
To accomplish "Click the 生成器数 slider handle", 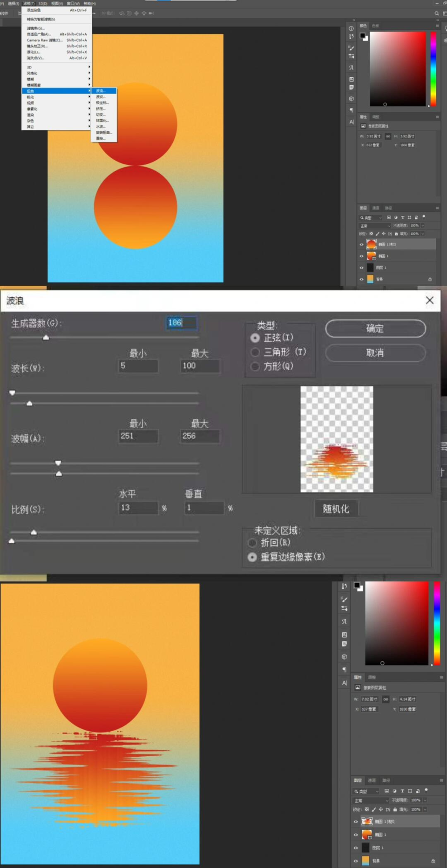I will coord(46,337).
